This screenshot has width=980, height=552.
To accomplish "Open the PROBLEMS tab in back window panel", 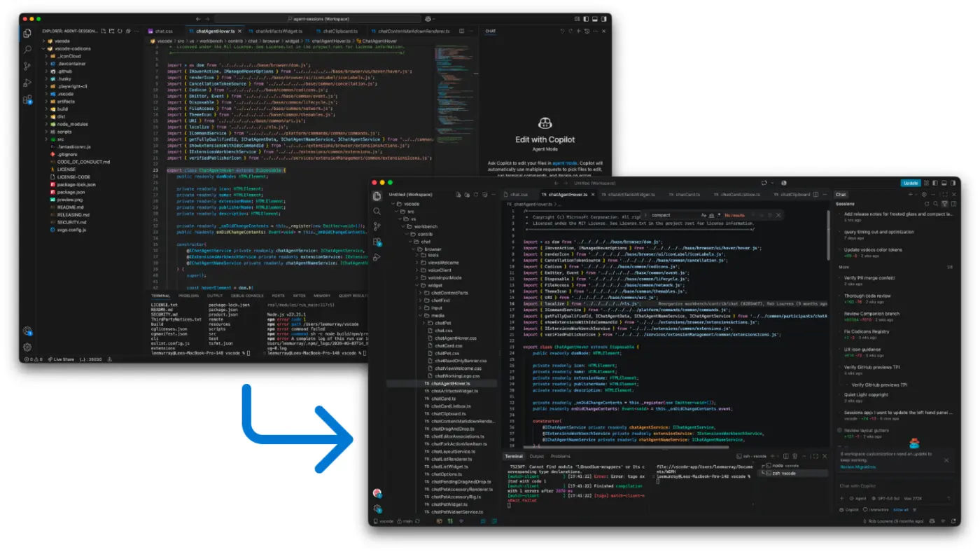I will (188, 296).
